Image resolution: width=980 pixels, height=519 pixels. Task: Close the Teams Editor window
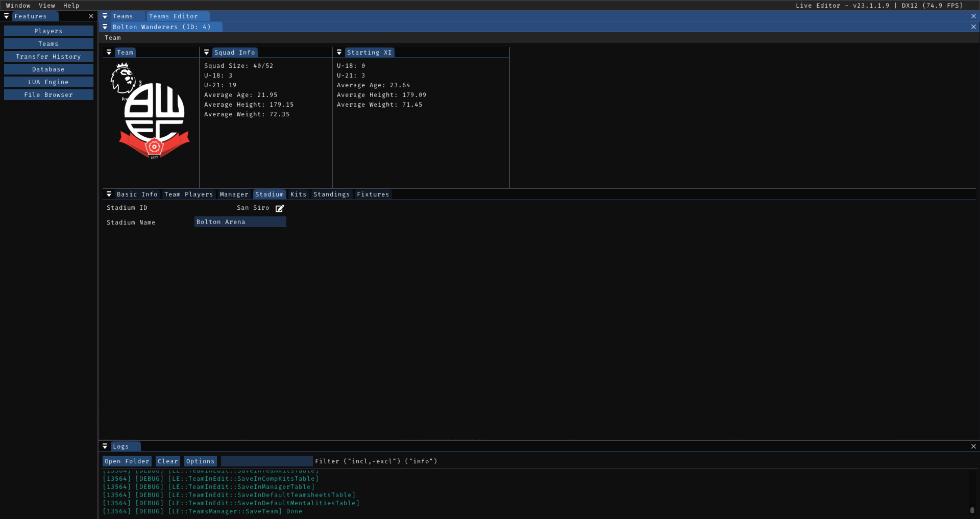(x=973, y=16)
